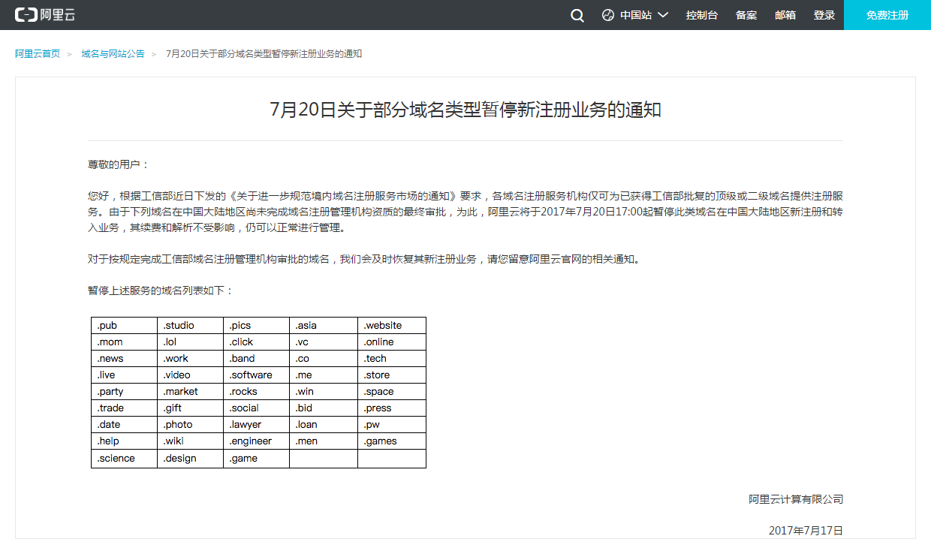This screenshot has height=560, width=931.
Task: Expand the 中国站 region dropdown
Action: pos(635,15)
